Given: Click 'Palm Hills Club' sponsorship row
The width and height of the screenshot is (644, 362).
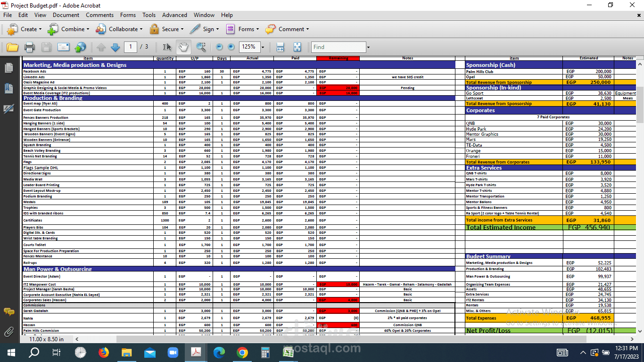Looking at the screenshot, I should coord(479,72).
